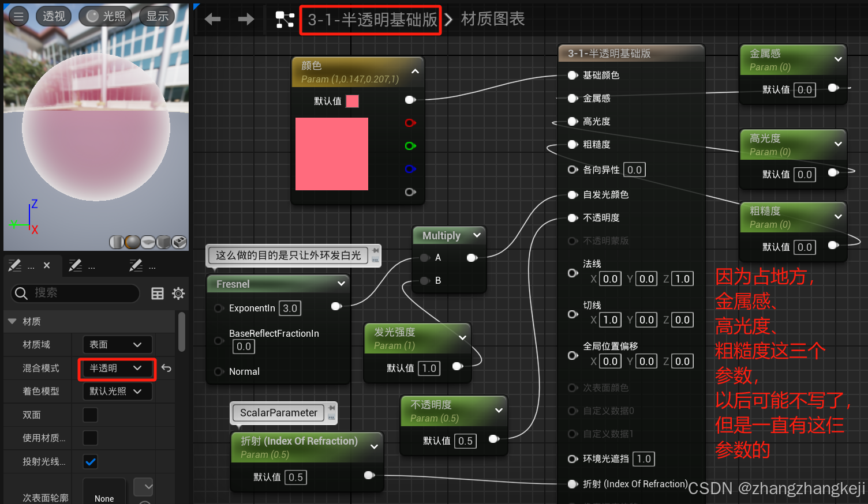Disable the 投射光线 checkbox
This screenshot has height=504, width=868.
[90, 461]
